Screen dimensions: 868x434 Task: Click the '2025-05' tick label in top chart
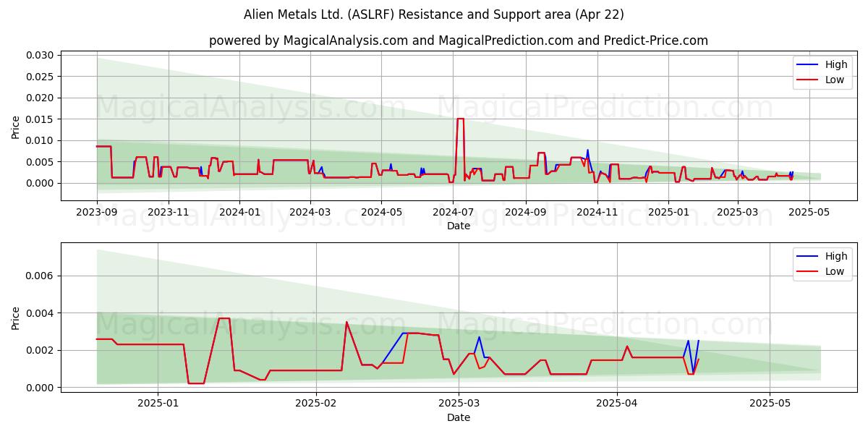[x=809, y=211]
